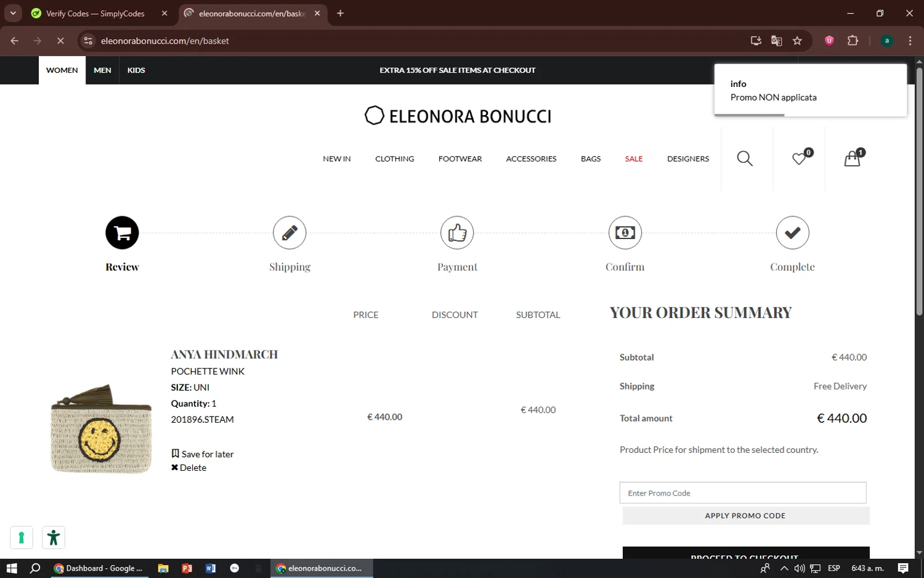Open the browser profile avatar
The image size is (924, 578).
(887, 41)
